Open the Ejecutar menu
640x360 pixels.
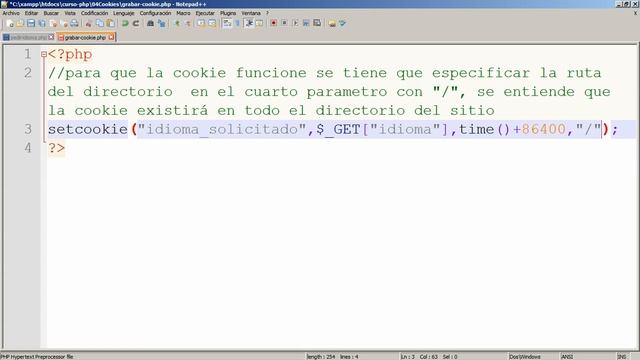(205, 13)
